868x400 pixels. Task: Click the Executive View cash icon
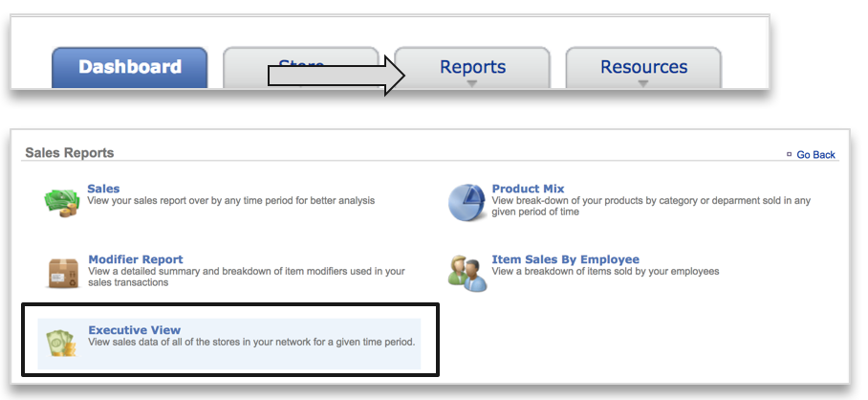coord(63,344)
